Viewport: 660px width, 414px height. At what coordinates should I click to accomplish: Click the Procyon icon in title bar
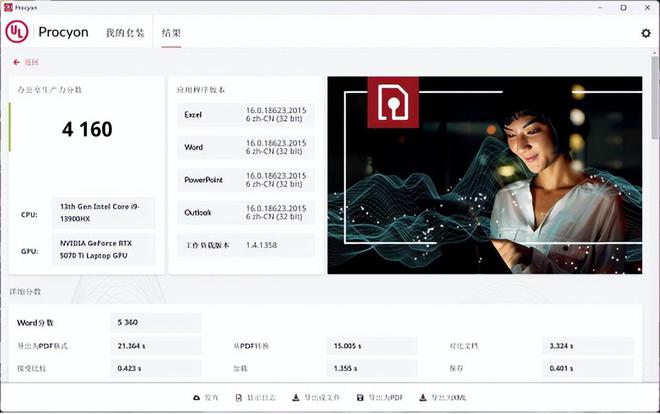point(8,7)
